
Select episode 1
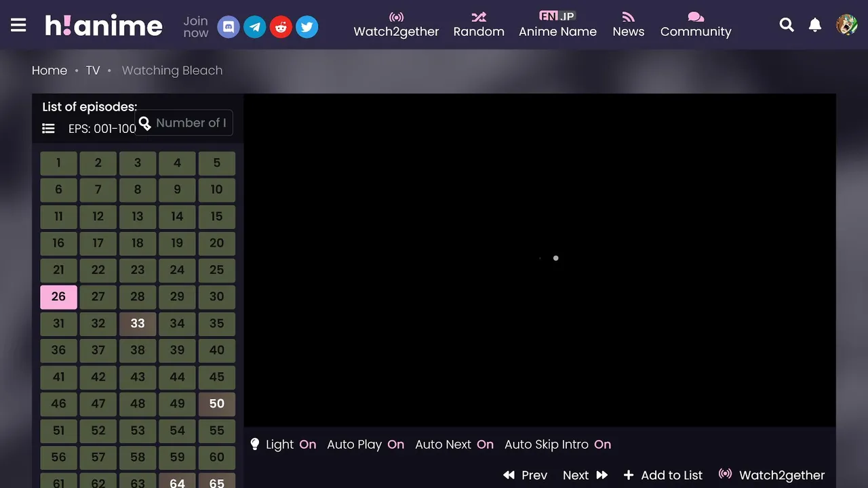[x=58, y=163]
